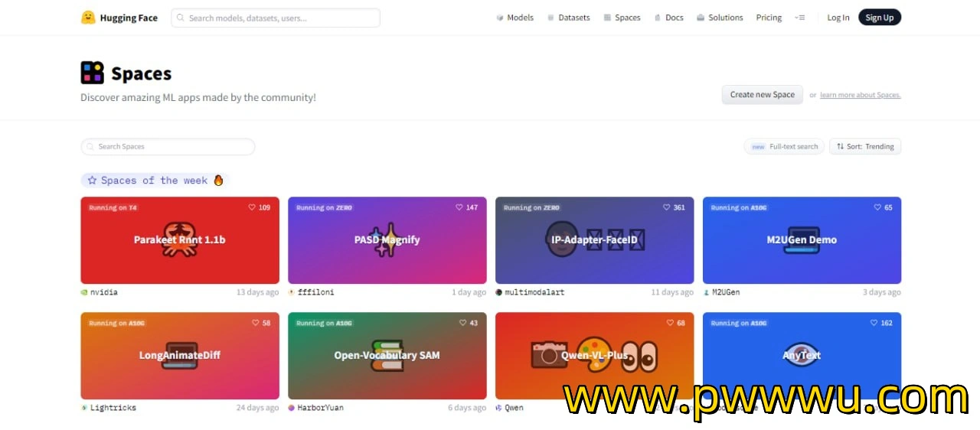Click heart icon on Open-Vocabulary SAM

point(462,323)
